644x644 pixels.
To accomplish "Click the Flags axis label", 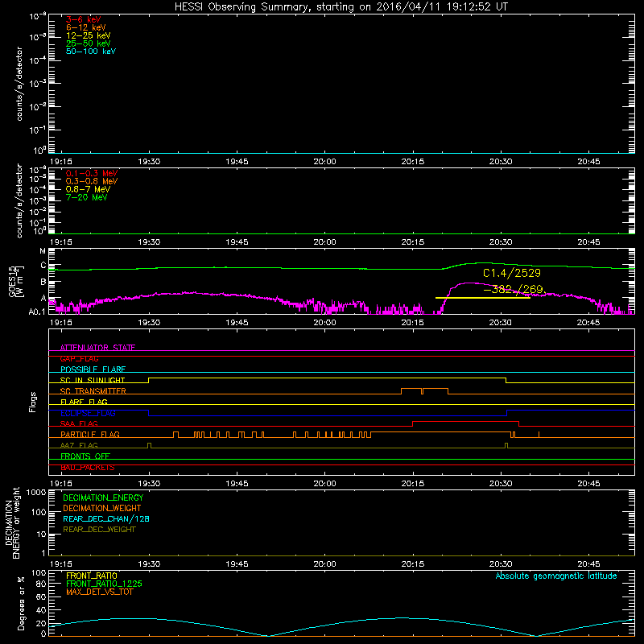I will (x=32, y=402).
